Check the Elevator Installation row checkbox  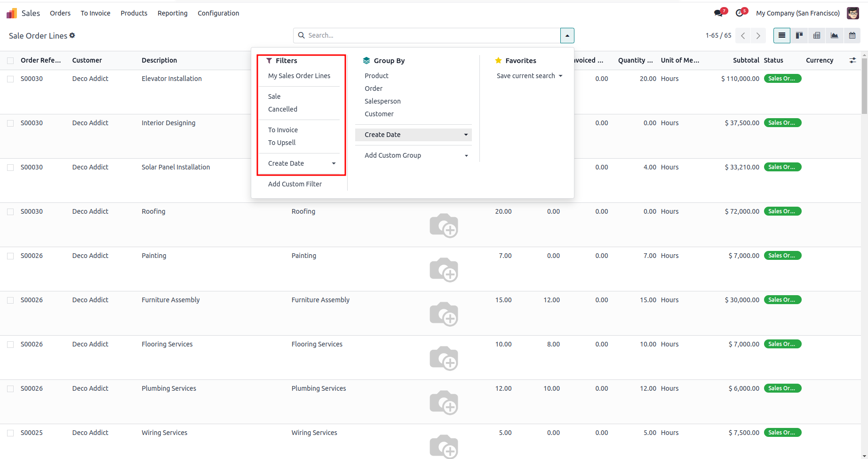10,79
